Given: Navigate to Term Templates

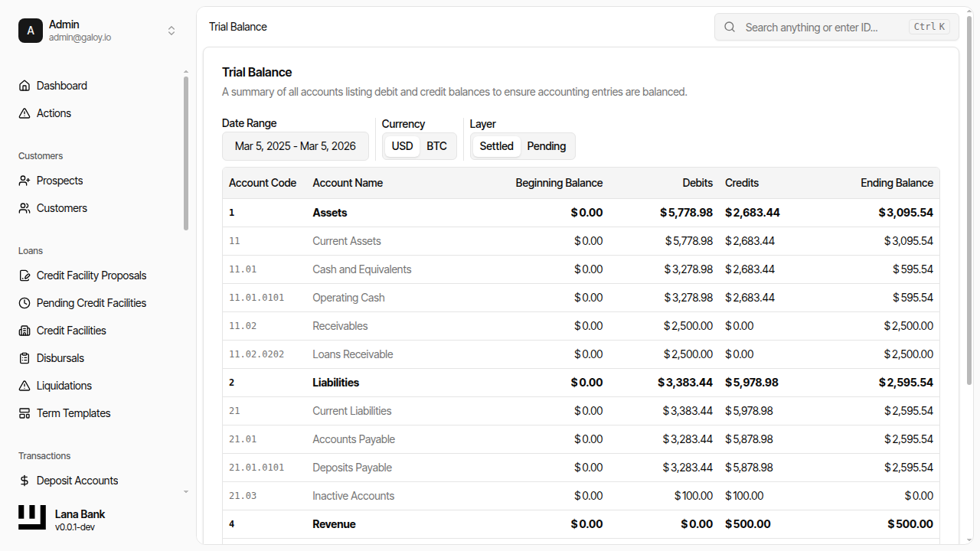Looking at the screenshot, I should tap(73, 412).
